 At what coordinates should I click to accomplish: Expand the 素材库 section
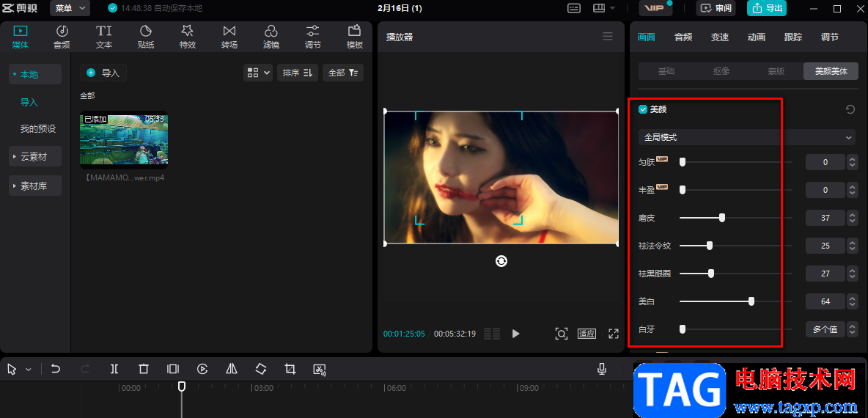click(x=35, y=186)
